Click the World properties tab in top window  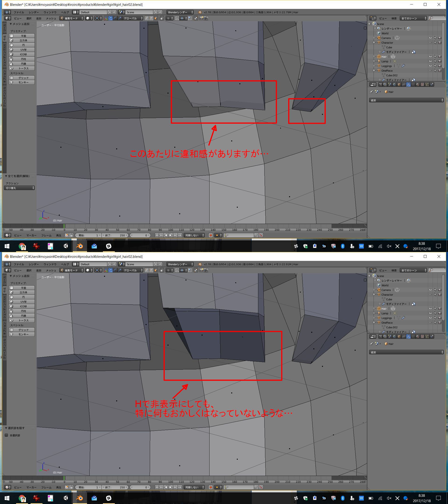point(395,84)
